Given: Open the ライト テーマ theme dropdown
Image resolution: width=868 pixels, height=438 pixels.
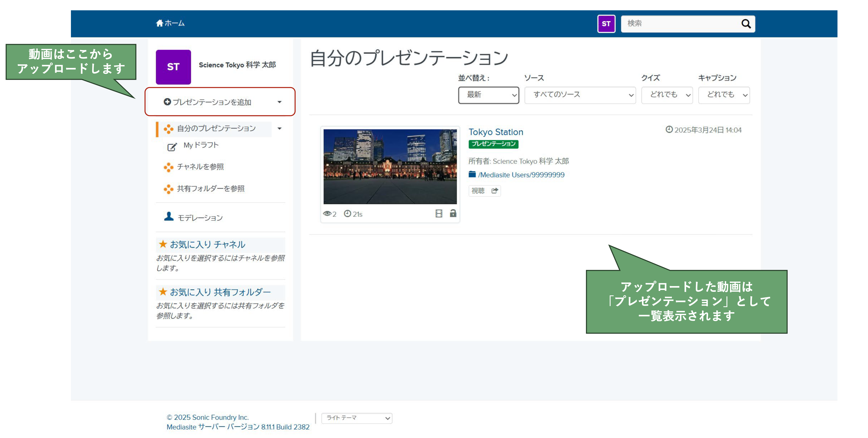Looking at the screenshot, I should (x=357, y=418).
